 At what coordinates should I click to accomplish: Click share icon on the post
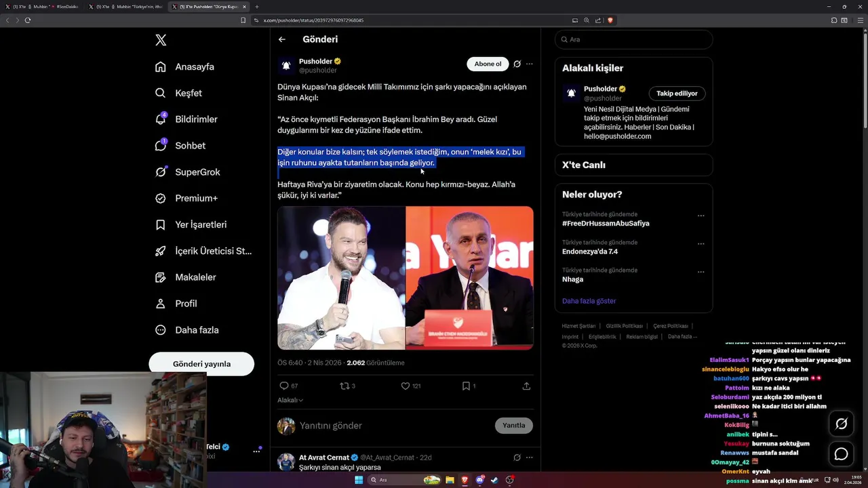pyautogui.click(x=526, y=386)
